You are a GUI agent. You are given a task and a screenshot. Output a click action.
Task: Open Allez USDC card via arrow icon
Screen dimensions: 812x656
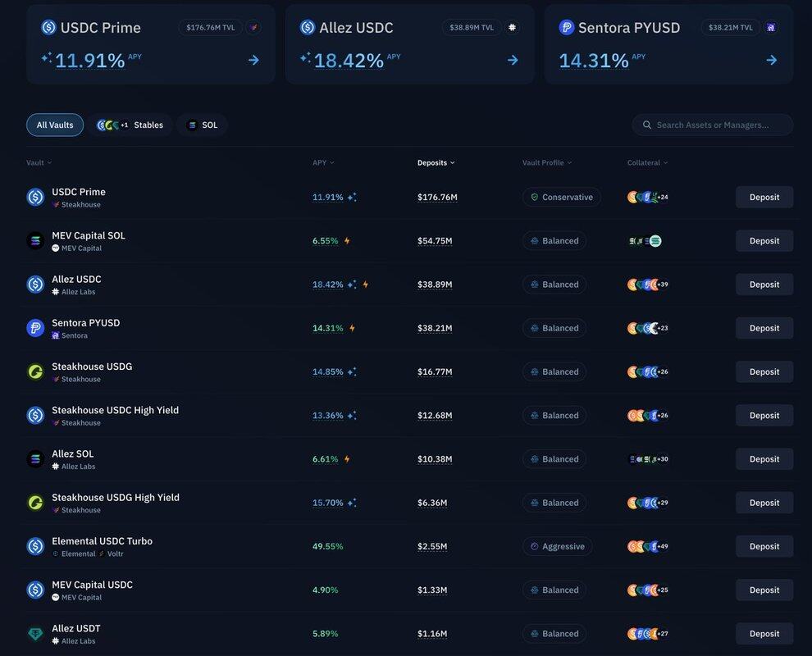513,60
